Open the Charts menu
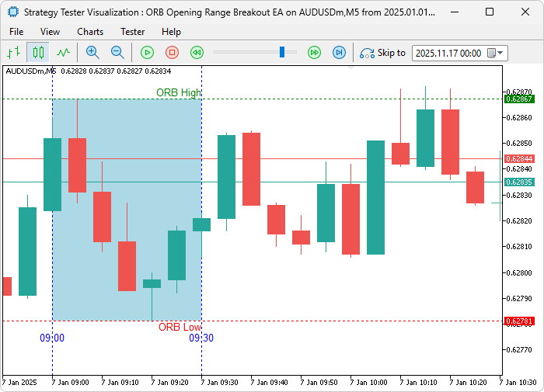Screen dimensions: 544x392 point(90,32)
